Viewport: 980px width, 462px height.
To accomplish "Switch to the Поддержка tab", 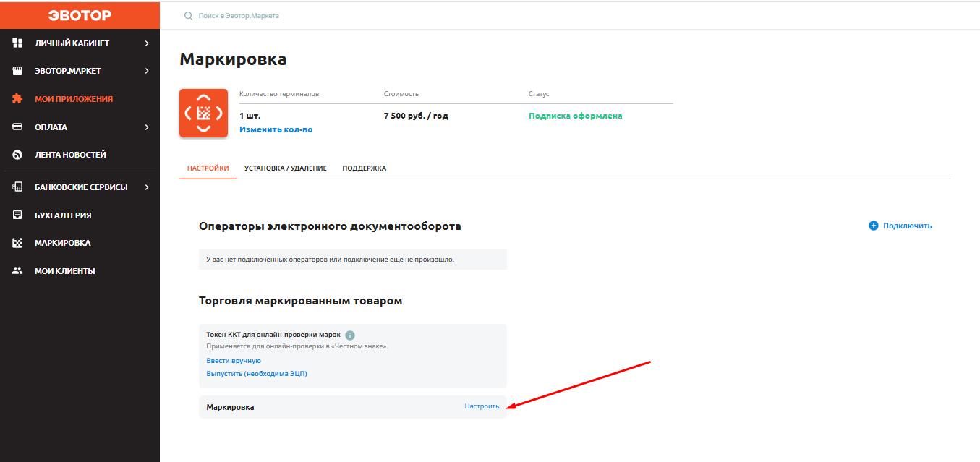I will point(365,168).
